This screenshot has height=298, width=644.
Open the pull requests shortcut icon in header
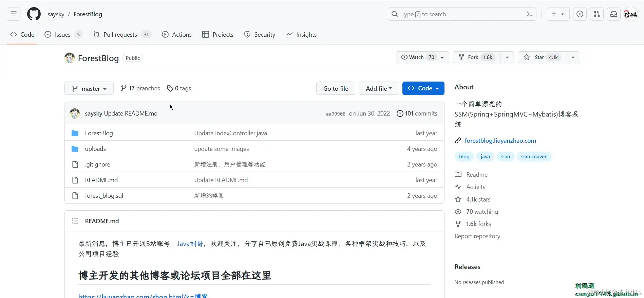pos(597,14)
